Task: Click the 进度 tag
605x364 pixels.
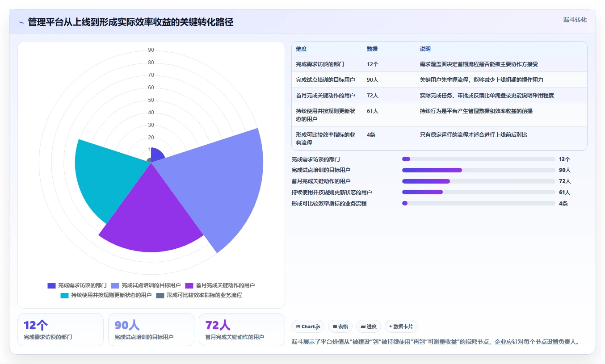Action: [x=369, y=326]
